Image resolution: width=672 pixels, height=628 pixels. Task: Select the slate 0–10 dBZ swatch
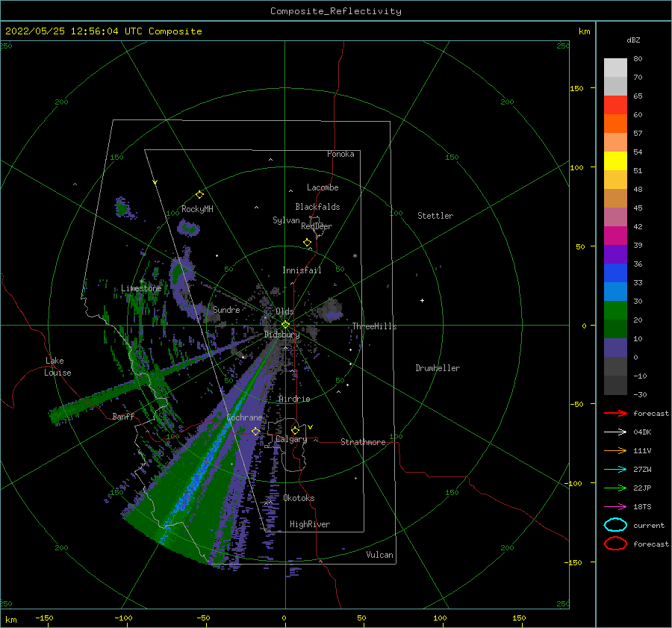615,348
